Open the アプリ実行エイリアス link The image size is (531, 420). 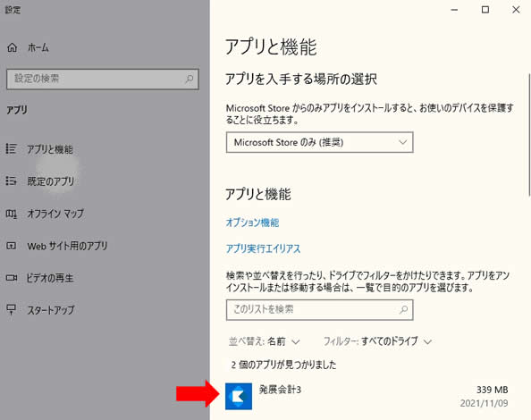point(263,248)
